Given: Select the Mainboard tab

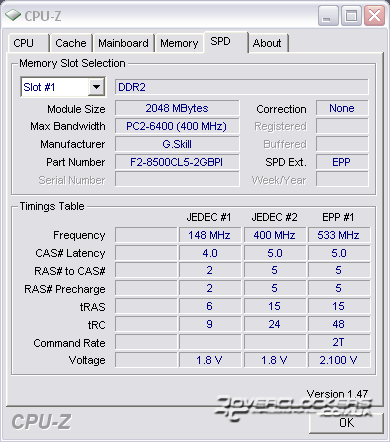Looking at the screenshot, I should pos(123,43).
